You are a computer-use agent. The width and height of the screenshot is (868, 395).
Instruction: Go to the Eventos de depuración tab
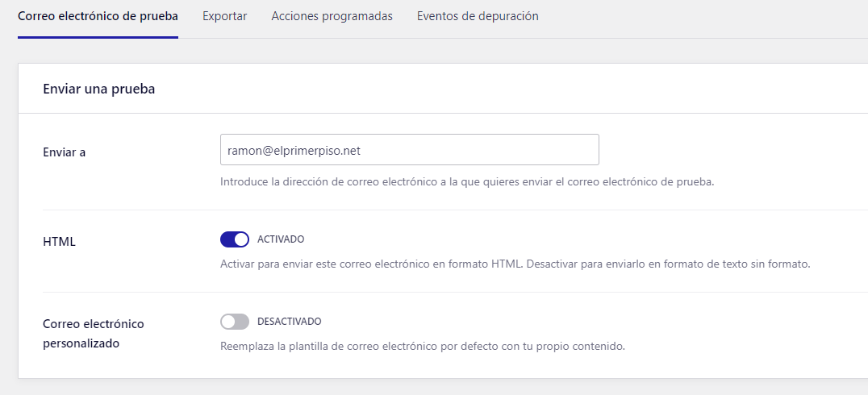pos(478,16)
